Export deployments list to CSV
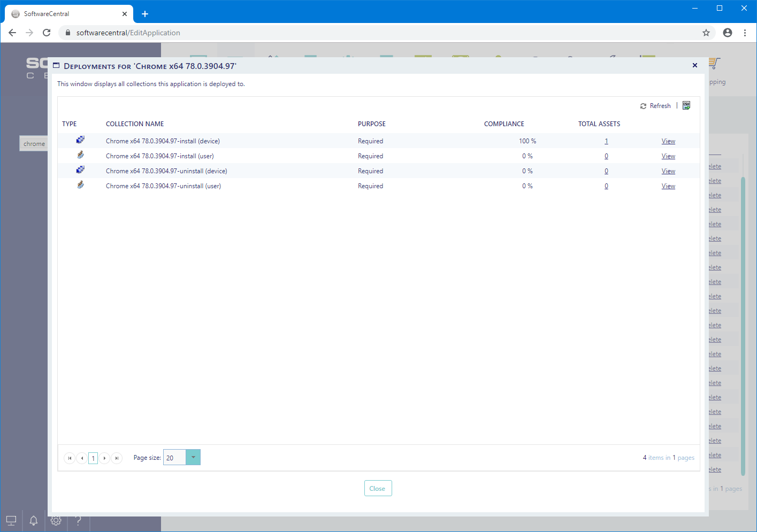The height and width of the screenshot is (532, 757). pos(686,105)
